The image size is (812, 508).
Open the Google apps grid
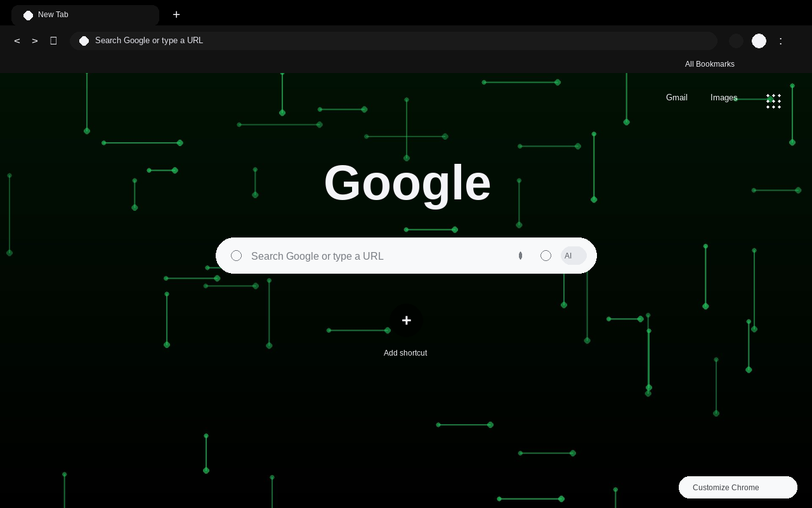773,102
